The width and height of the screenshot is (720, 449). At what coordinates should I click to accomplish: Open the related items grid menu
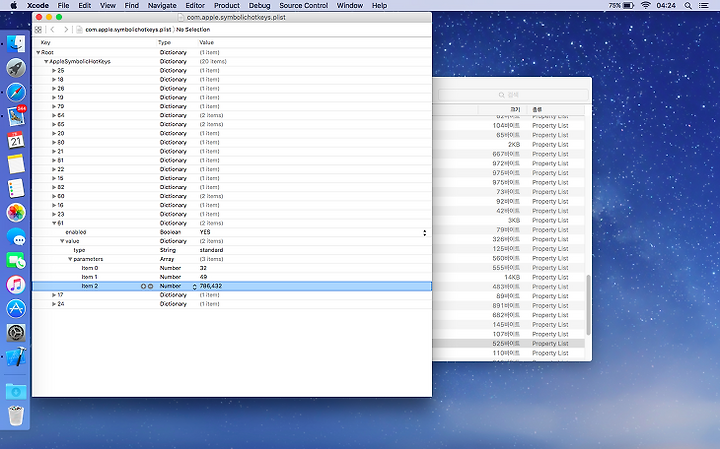click(38, 29)
